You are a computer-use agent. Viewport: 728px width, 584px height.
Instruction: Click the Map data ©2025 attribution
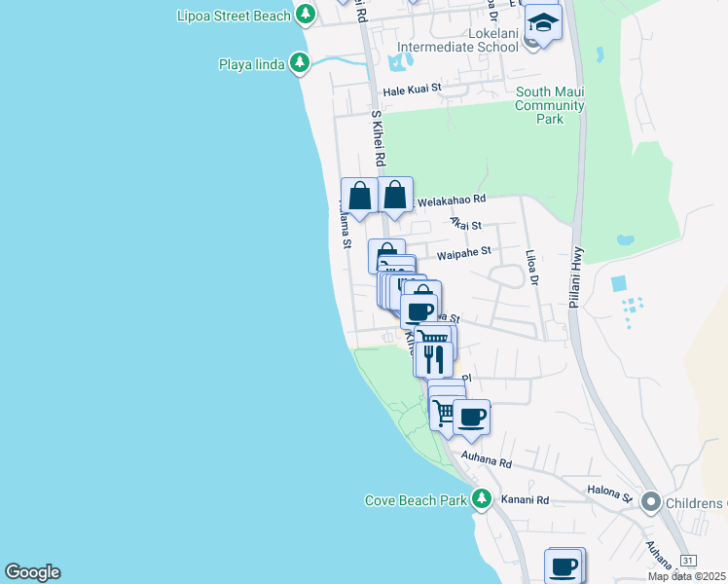[687, 576]
